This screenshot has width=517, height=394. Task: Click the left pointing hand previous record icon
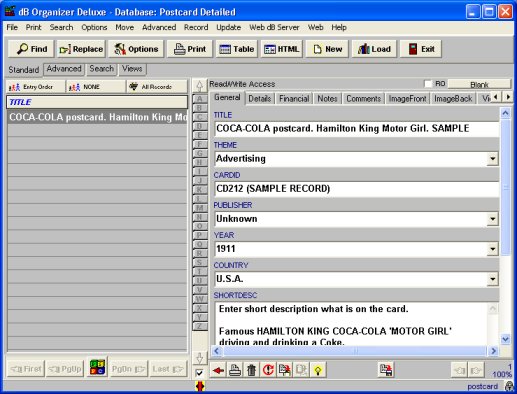point(459,370)
